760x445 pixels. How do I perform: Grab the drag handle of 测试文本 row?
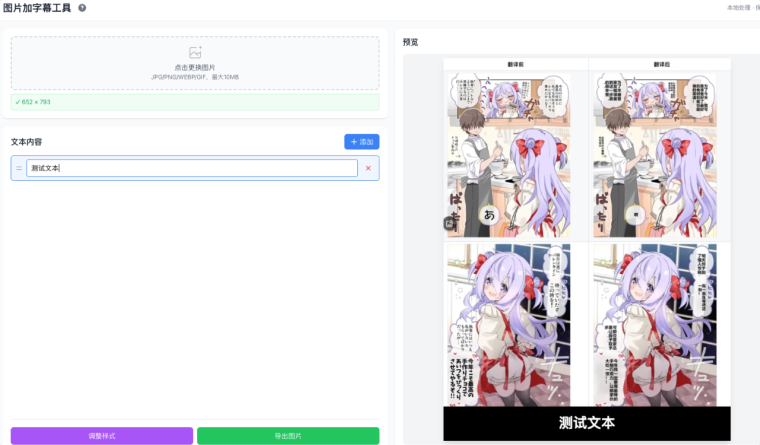(19, 168)
